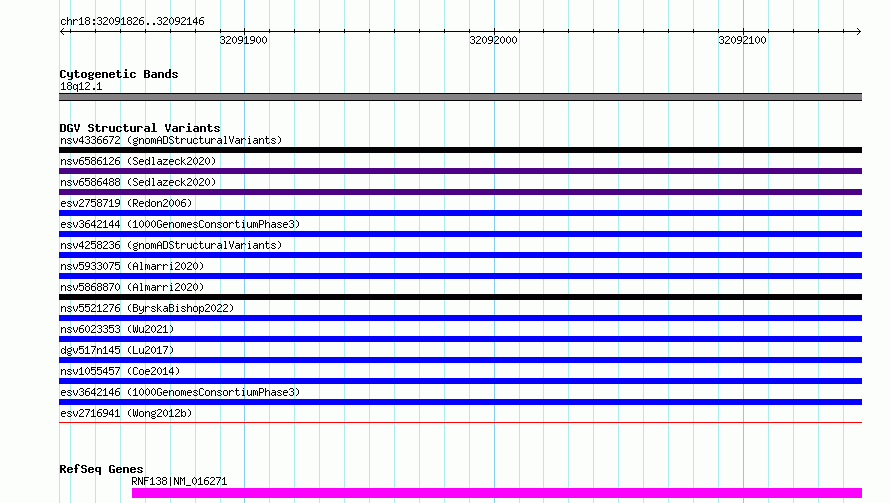Select the blue bar for nsv1055457
This screenshot has height=503, width=890.
click(460, 381)
